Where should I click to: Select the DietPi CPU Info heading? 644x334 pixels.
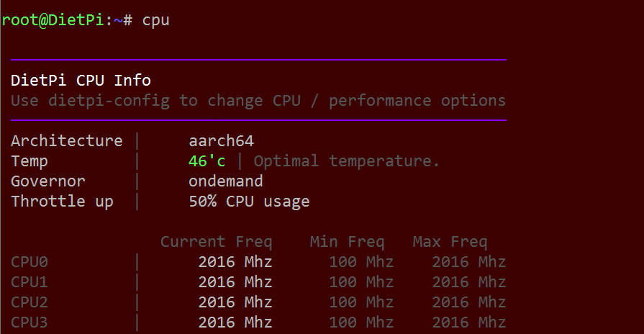click(81, 80)
